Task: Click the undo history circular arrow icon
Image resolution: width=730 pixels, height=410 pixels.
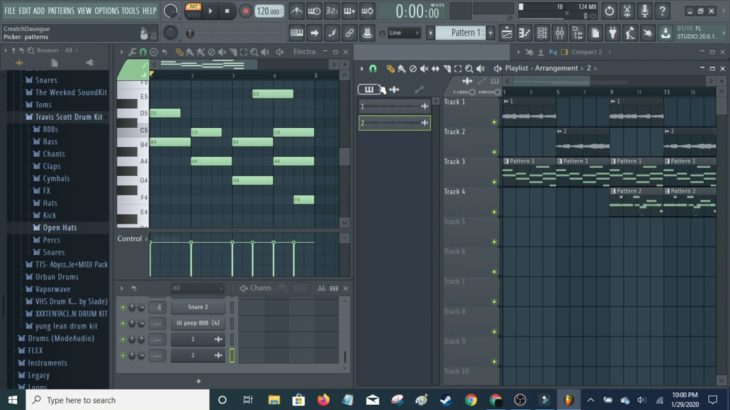Action: coord(609,10)
